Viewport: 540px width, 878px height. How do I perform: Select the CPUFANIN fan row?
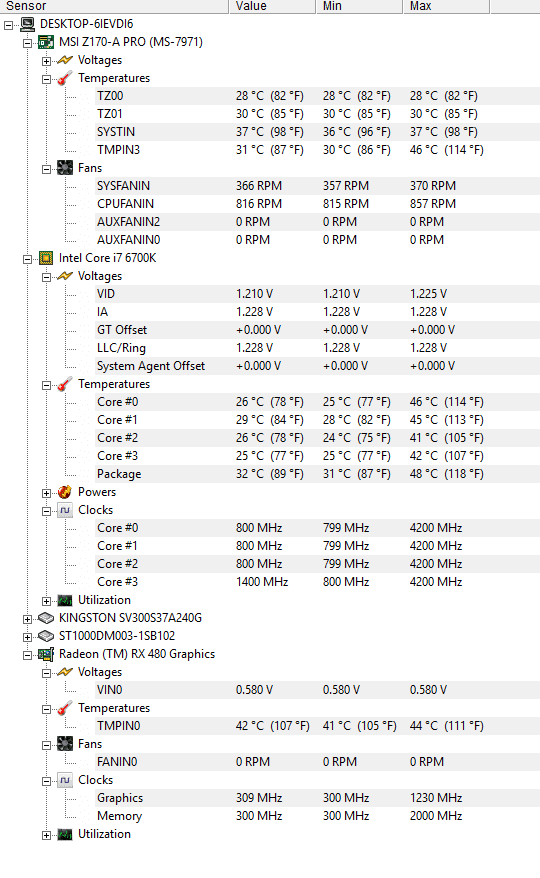click(318, 204)
